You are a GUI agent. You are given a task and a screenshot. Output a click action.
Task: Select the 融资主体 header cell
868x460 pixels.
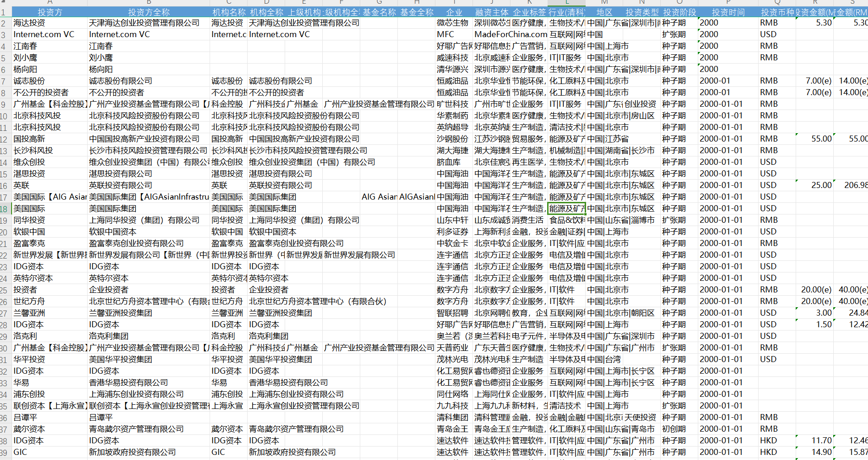point(491,12)
